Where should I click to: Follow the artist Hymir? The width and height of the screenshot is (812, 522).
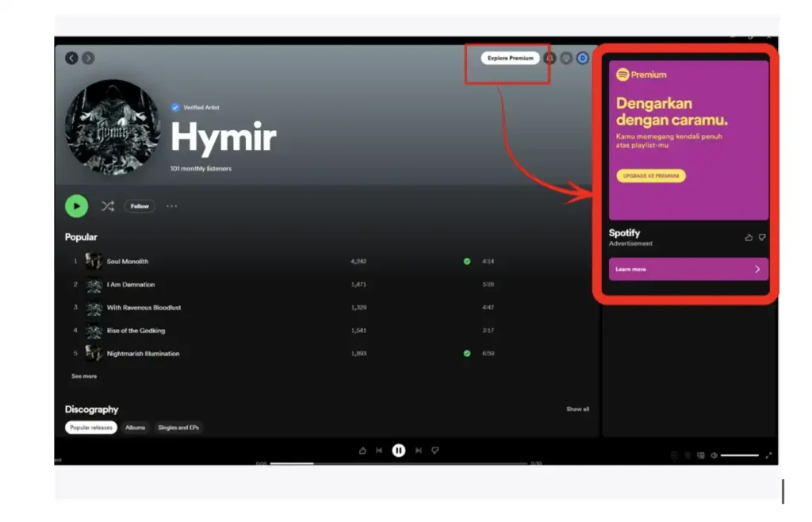click(140, 206)
